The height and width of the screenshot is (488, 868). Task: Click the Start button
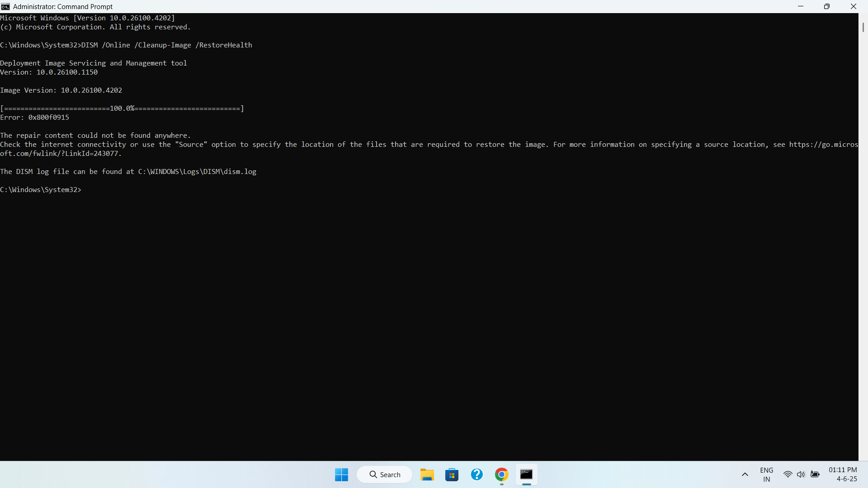click(x=341, y=475)
